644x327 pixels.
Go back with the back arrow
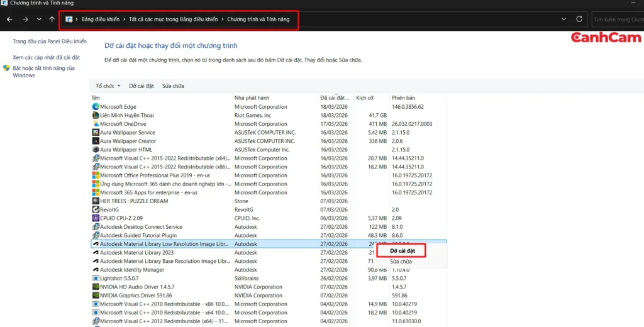click(9, 19)
